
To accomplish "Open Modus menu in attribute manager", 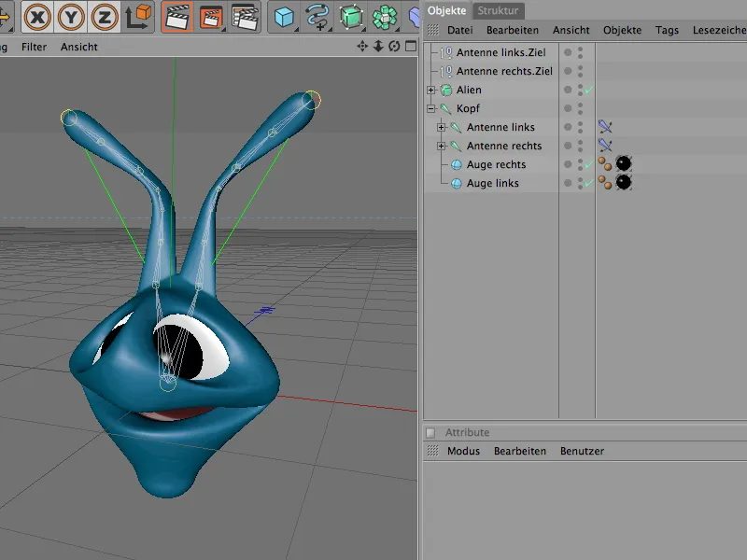I will tap(463, 451).
